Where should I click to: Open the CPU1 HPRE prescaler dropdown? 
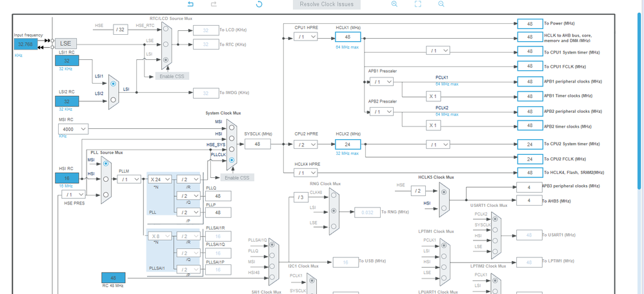coord(306,37)
